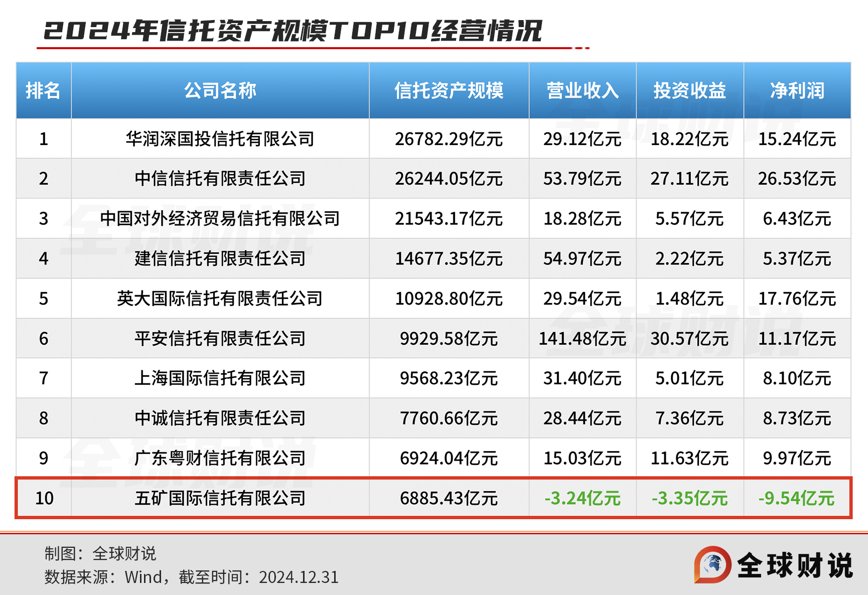Screen dimensions: 868x595
Task: Select the 营业收入 column header
Action: click(582, 91)
